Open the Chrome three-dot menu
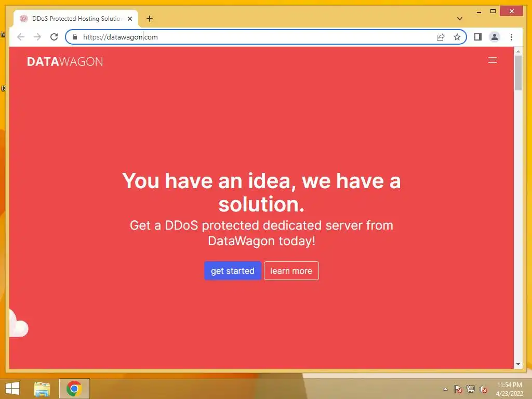The height and width of the screenshot is (399, 532). pos(511,37)
